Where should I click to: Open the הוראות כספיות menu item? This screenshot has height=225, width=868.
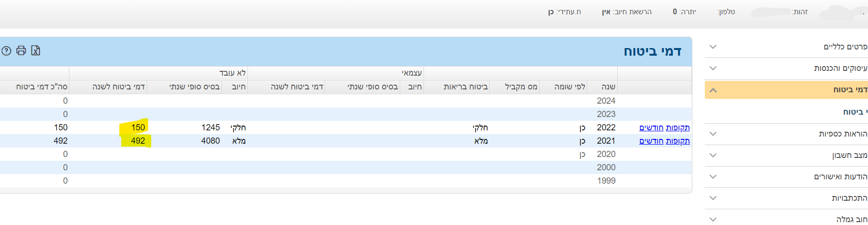click(843, 134)
